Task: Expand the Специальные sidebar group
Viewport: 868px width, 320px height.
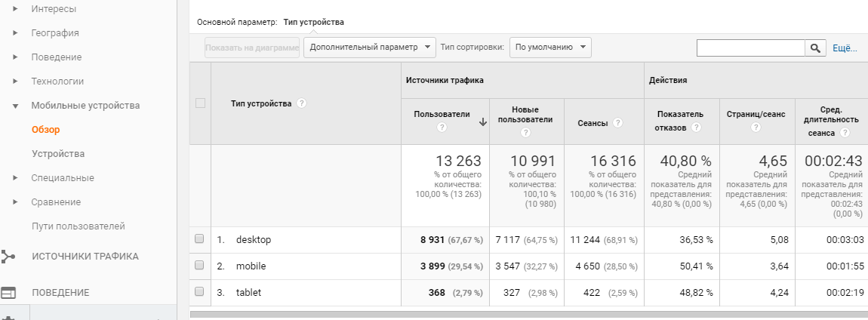Action: coord(16,178)
